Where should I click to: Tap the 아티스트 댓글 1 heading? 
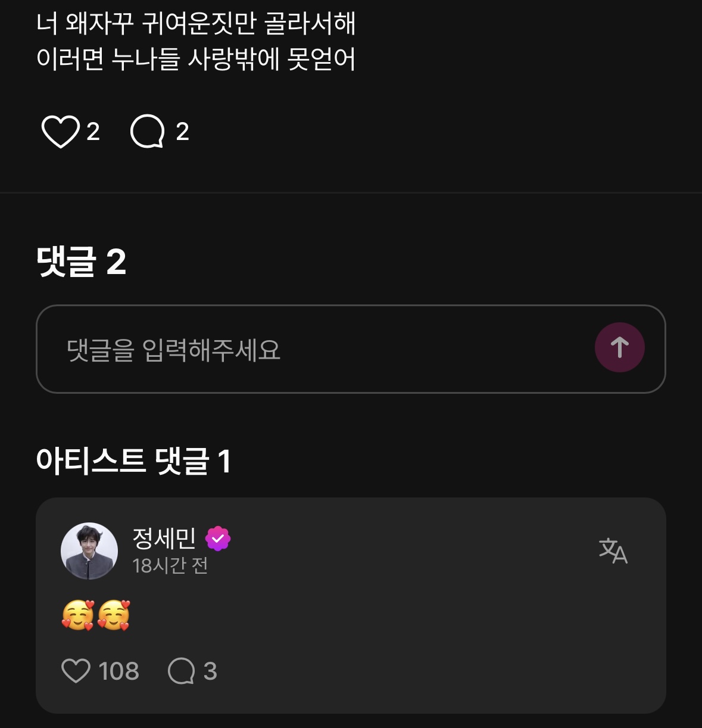[x=133, y=461]
